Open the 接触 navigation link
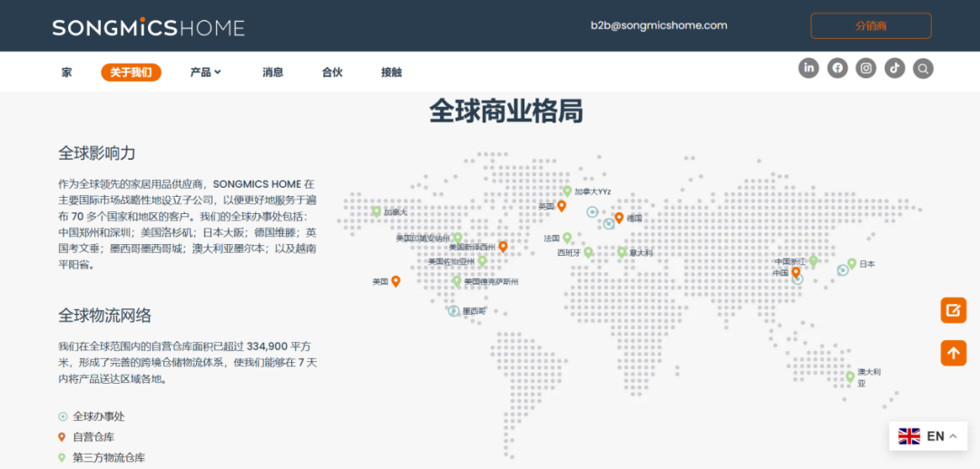Viewport: 980px width, 469px height. click(x=391, y=73)
